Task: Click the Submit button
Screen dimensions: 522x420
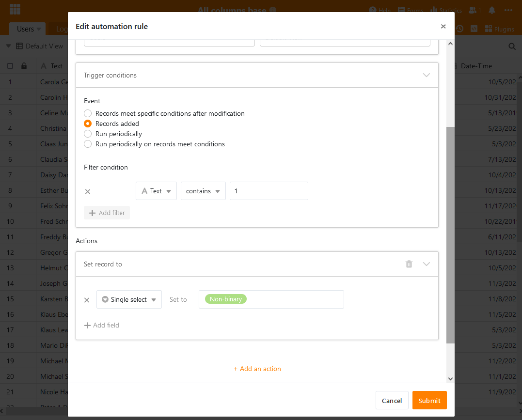Action: [x=429, y=401]
